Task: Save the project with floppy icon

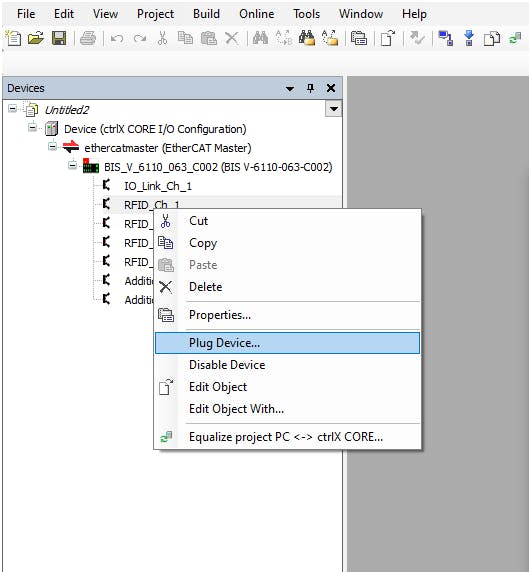Action: 59,38
